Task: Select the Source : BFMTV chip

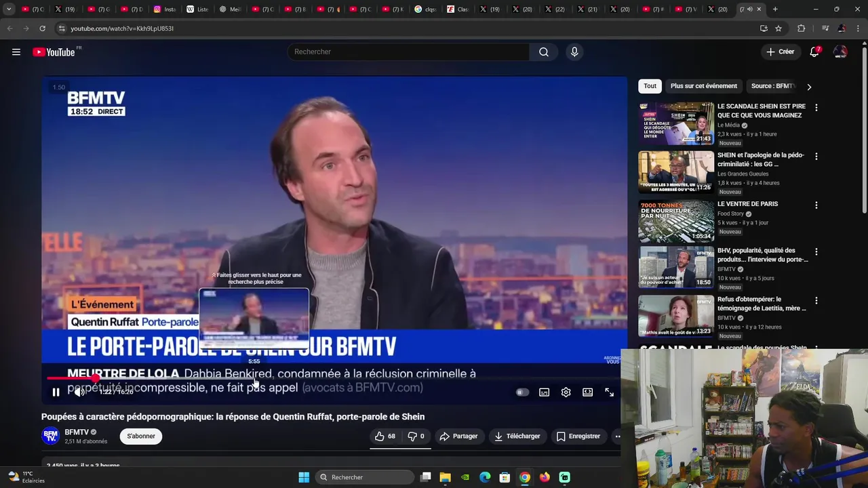Action: coord(772,86)
